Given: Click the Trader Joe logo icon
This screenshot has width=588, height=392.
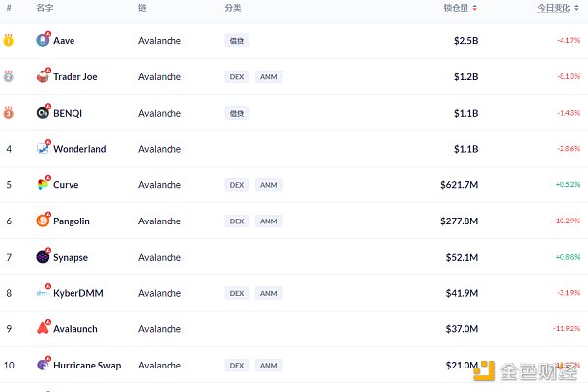Looking at the screenshot, I should click(x=42, y=76).
